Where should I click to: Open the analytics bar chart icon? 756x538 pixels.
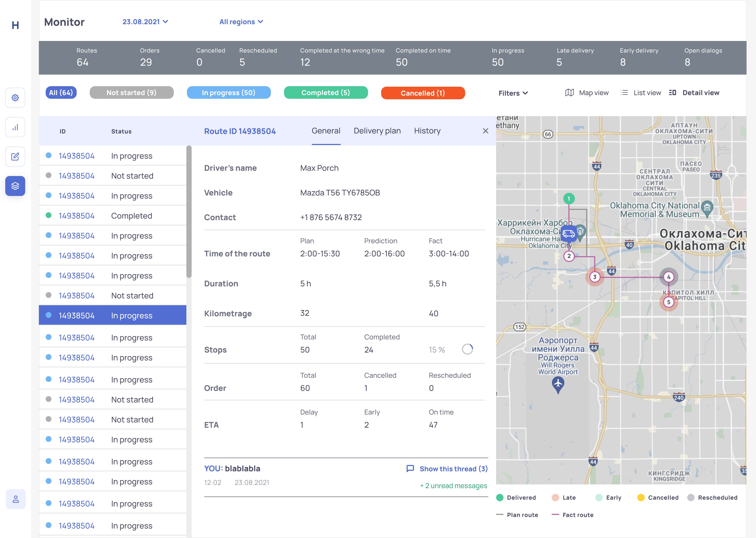pyautogui.click(x=15, y=127)
